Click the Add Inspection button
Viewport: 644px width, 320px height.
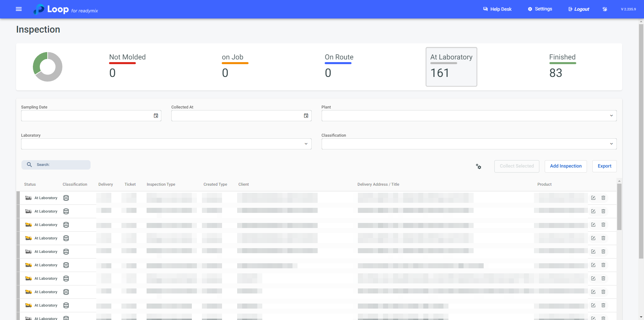click(566, 166)
